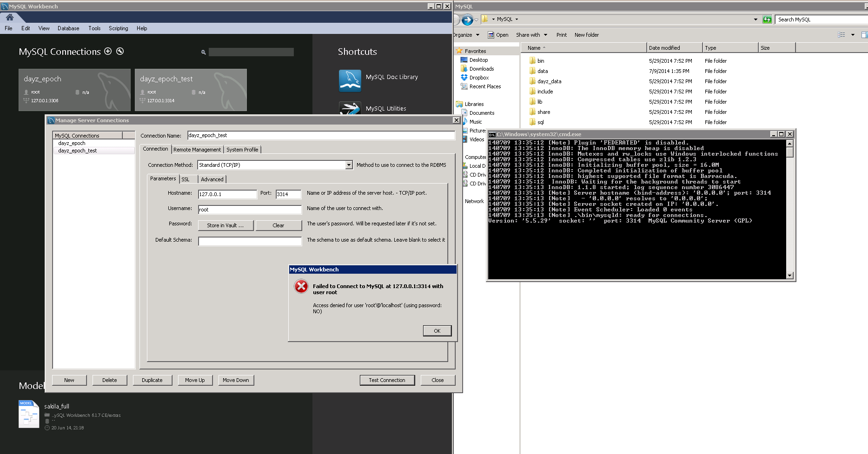The height and width of the screenshot is (454, 868).
Task: Open the sakila_full model thumbnail
Action: coord(29,414)
